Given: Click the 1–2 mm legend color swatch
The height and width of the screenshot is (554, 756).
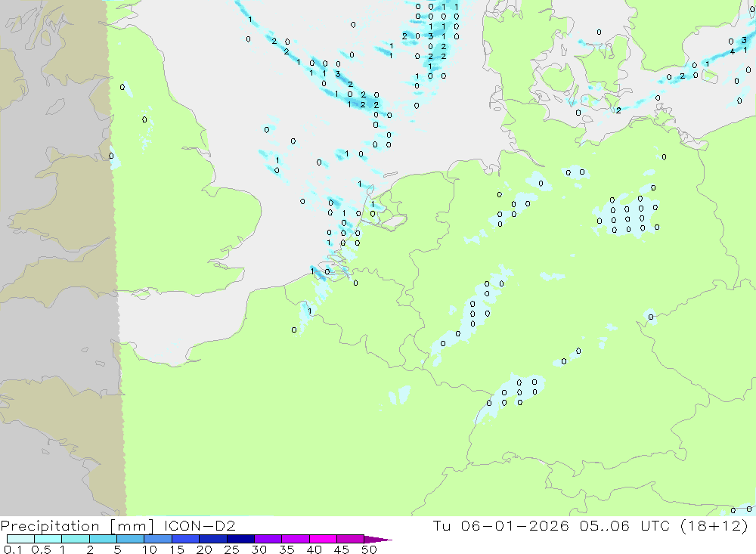Looking at the screenshot, I should tap(76, 539).
